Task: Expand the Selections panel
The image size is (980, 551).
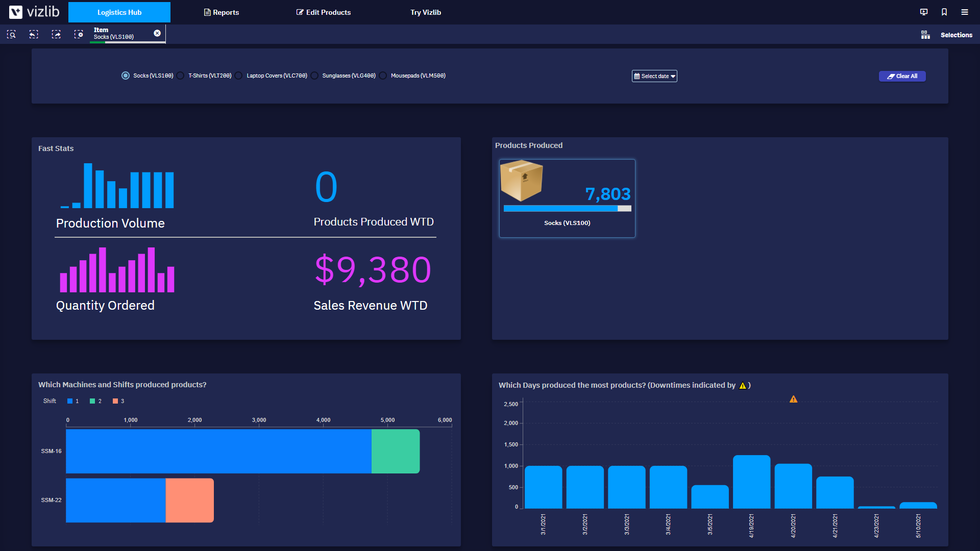Action: coord(957,35)
